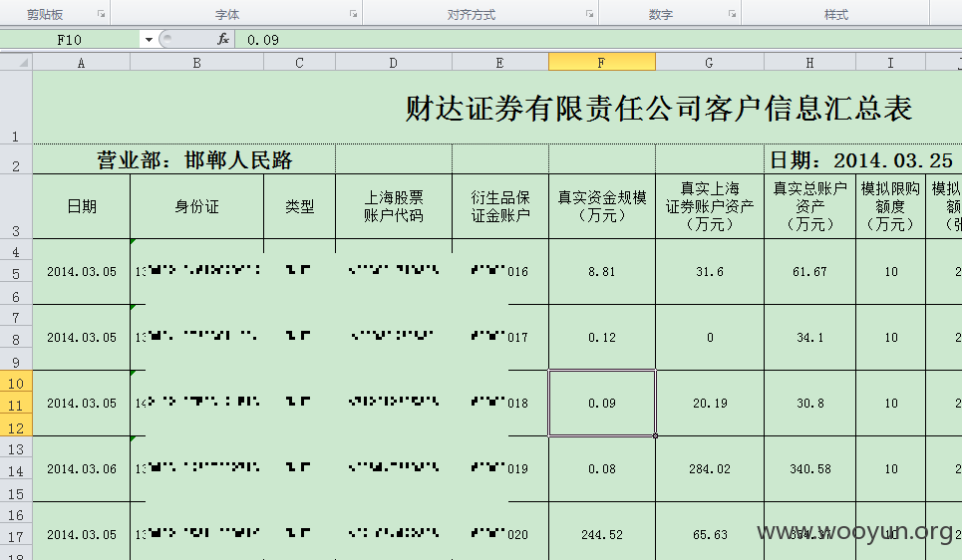Image resolution: width=962 pixels, height=560 pixels.
Task: Click cell with value 20.19
Action: pyautogui.click(x=710, y=403)
